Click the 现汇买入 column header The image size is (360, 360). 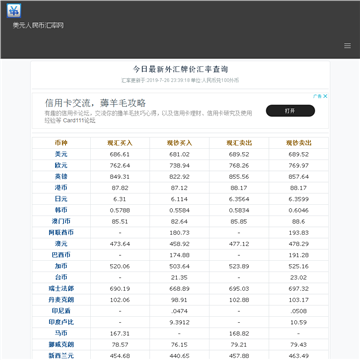click(x=120, y=143)
